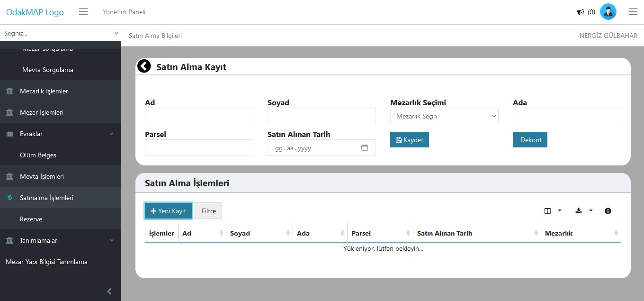Collapse the sidebar with bottom chevron

coord(109,291)
